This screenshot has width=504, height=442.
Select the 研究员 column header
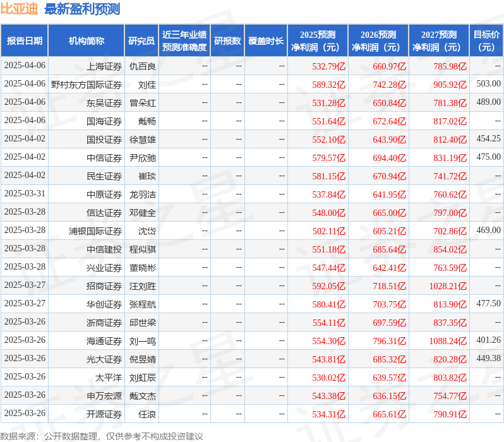(x=141, y=40)
